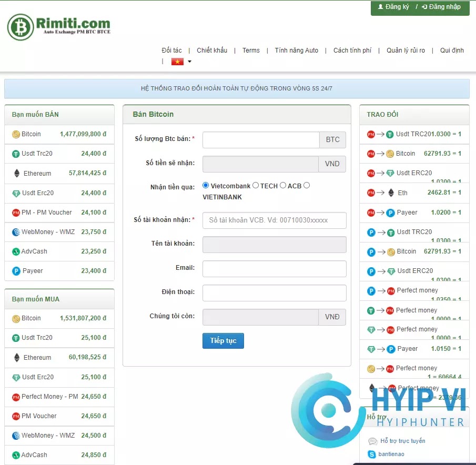Open the Cách tính phí menu item
The image size is (476, 465).
coord(352,50)
